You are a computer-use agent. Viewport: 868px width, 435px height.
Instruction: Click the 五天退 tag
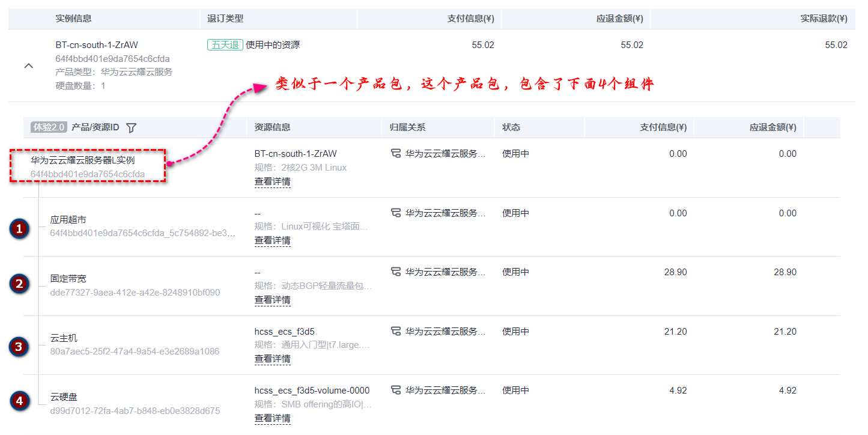tap(225, 45)
